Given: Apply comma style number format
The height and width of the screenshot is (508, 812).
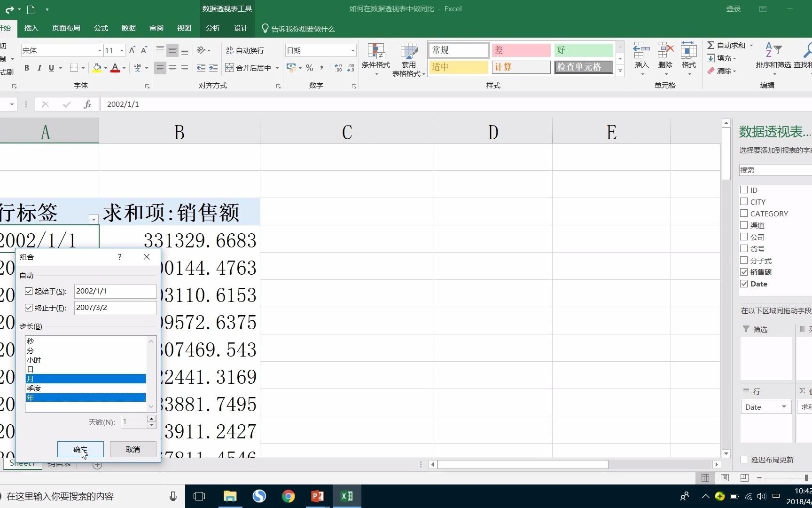Looking at the screenshot, I should coord(321,68).
